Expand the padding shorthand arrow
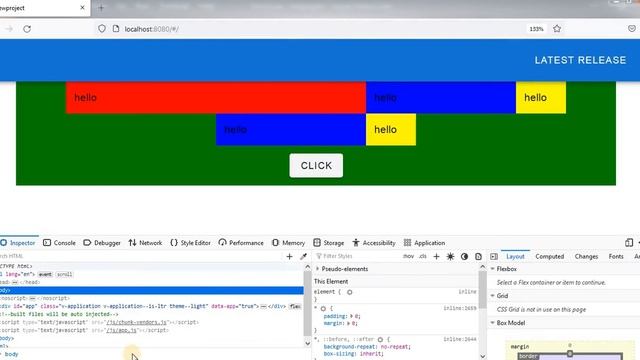640x360 pixels. pos(351,316)
